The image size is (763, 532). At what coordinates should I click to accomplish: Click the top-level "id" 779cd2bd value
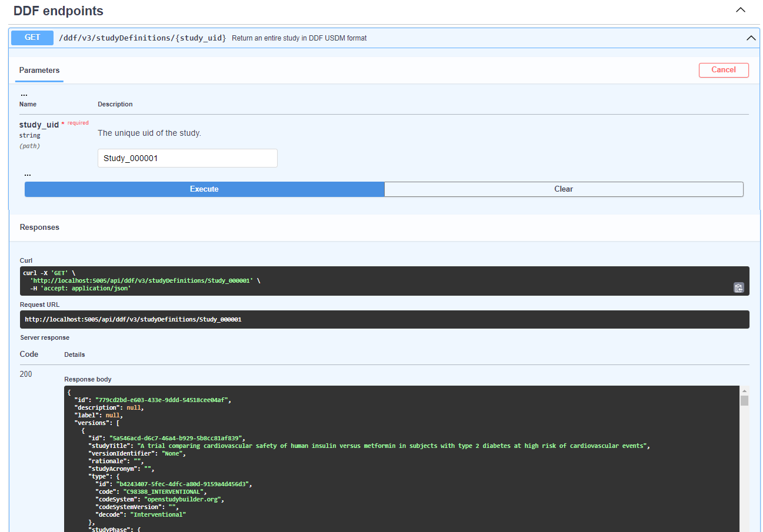tap(161, 400)
